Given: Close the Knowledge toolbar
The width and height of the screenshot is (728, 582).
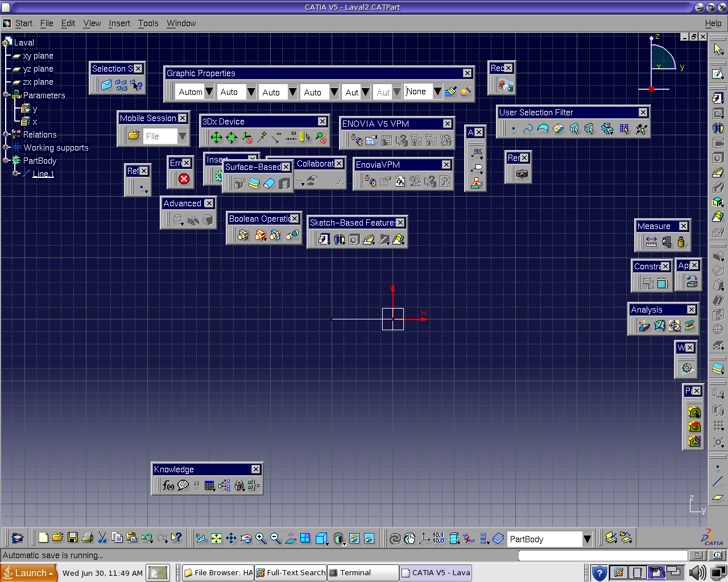Looking at the screenshot, I should (256, 469).
